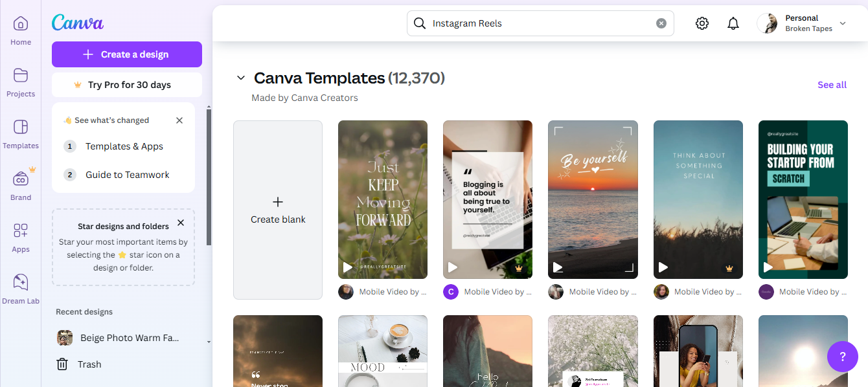Click creator avatar under Startup template
The image size is (868, 387).
pos(766,292)
